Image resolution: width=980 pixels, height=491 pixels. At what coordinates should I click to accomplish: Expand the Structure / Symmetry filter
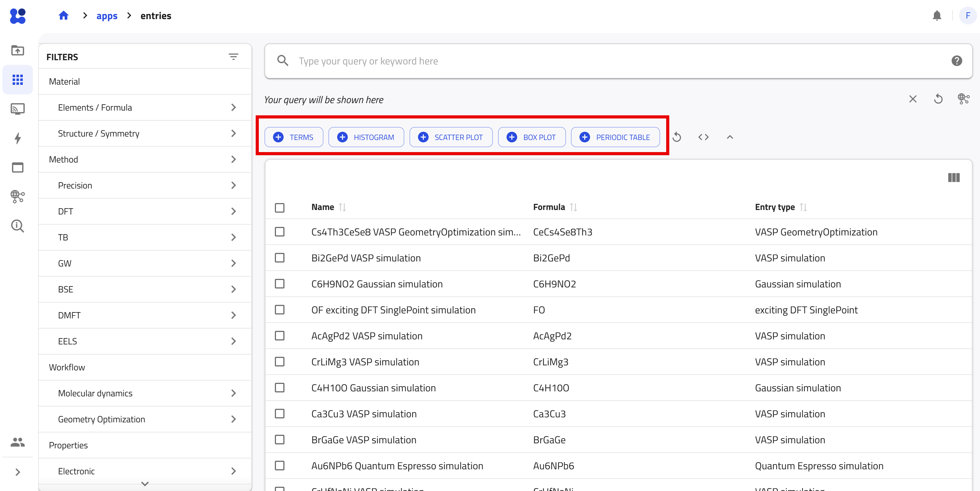[x=145, y=134]
